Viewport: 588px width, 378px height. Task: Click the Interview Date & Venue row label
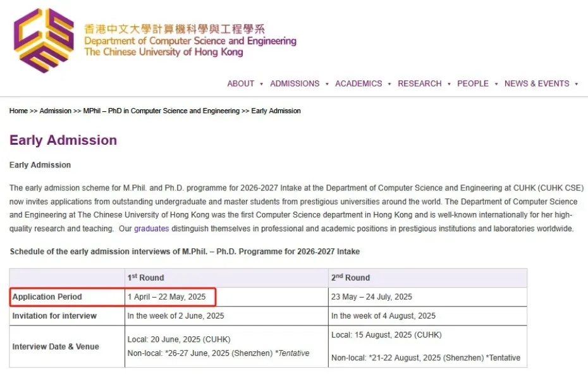click(x=56, y=346)
